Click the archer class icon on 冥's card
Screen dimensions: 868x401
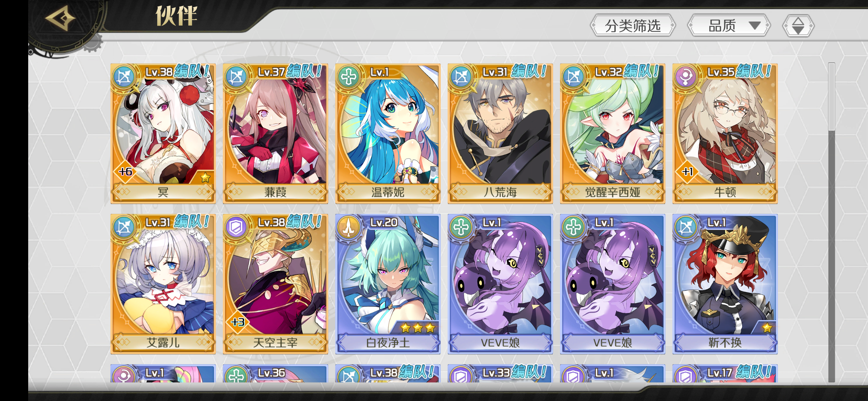click(x=124, y=77)
